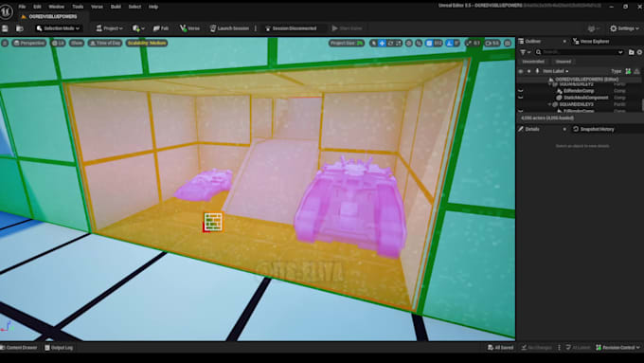Viewport: 644px width, 363px height.
Task: Open the Edit menu
Action: tap(37, 7)
